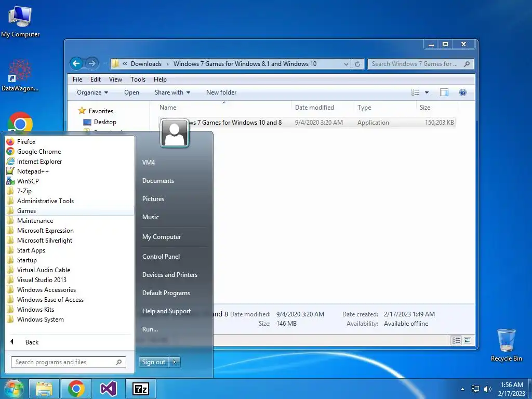Open the Recycle Bin desktop icon
This screenshot has height=399, width=532.
point(506,345)
